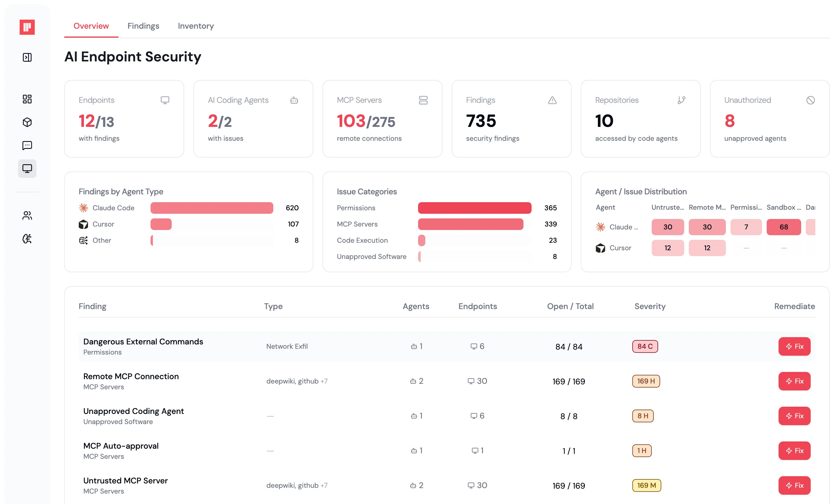Click the red app logo icon
This screenshot has height=504, width=835.
click(x=27, y=27)
